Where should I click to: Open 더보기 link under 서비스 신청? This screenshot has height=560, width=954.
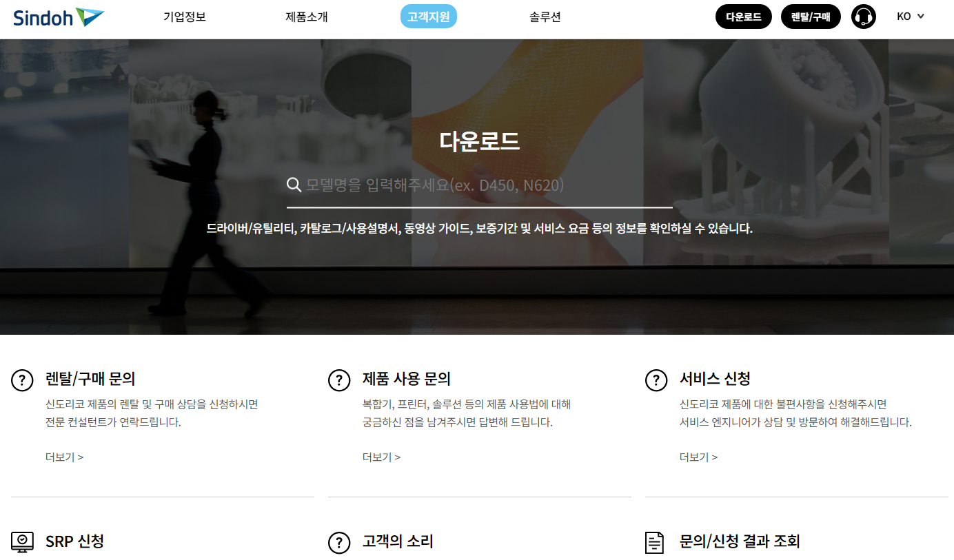(697, 456)
